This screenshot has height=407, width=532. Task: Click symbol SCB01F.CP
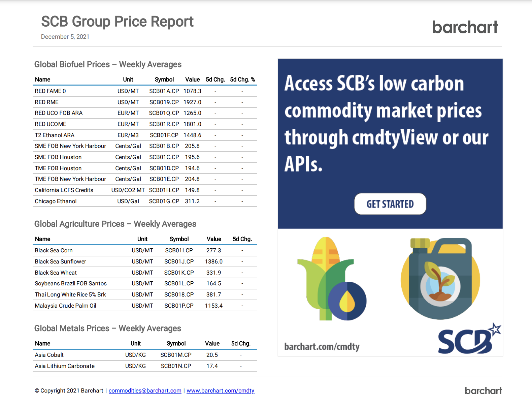point(164,135)
